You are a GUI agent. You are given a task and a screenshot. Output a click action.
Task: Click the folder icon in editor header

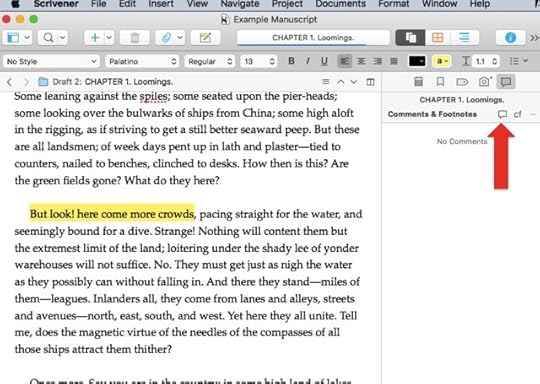(x=43, y=82)
